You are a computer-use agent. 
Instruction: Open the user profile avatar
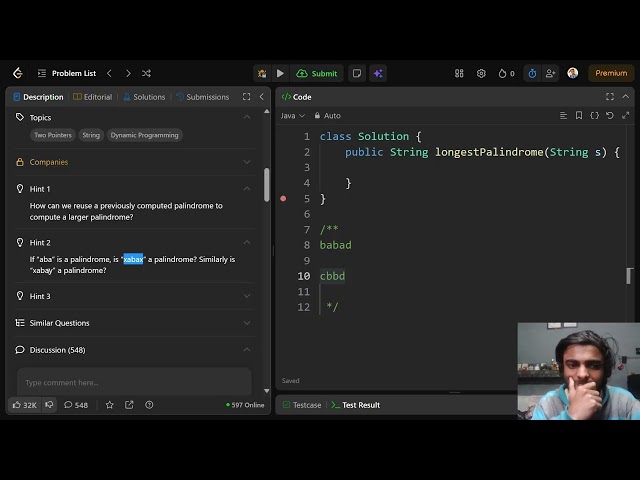click(x=573, y=73)
